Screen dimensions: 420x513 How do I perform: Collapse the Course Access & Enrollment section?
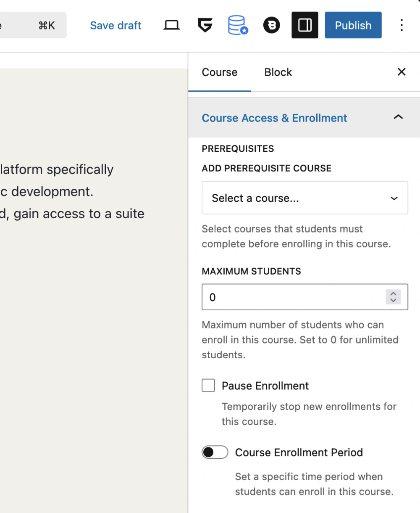(398, 118)
